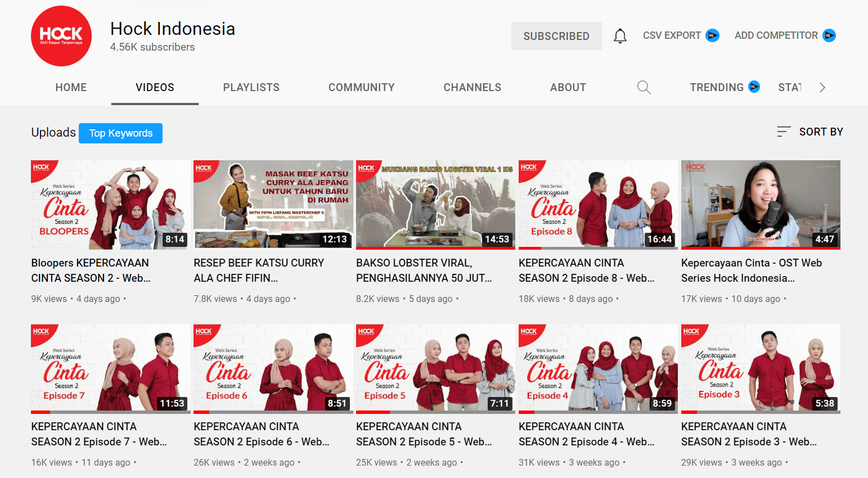Click the notification bell icon
Image resolution: width=868 pixels, height=478 pixels.
pyautogui.click(x=620, y=36)
